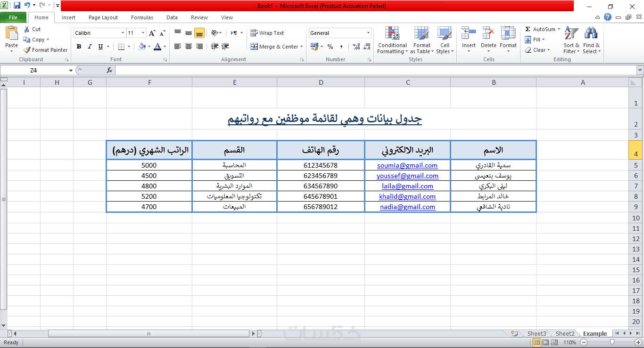The width and height of the screenshot is (644, 348).
Task: Click the Select All corner triangle
Action: [635, 82]
